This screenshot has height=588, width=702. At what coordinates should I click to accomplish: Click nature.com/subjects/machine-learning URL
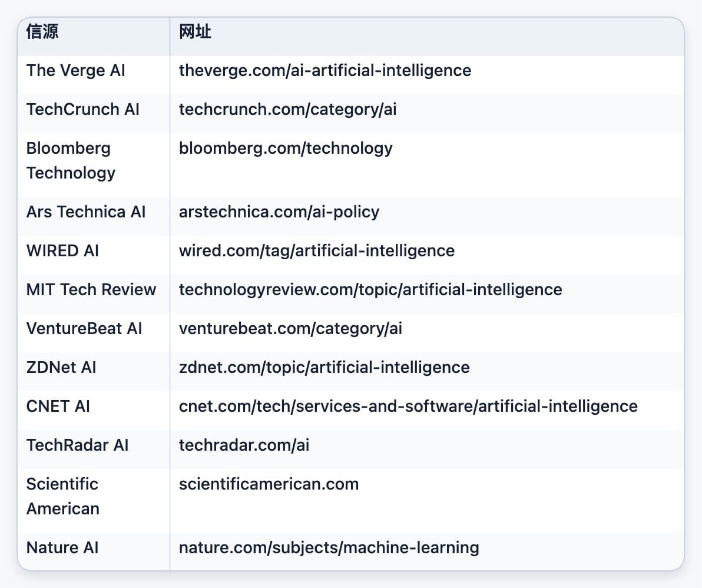click(x=329, y=548)
